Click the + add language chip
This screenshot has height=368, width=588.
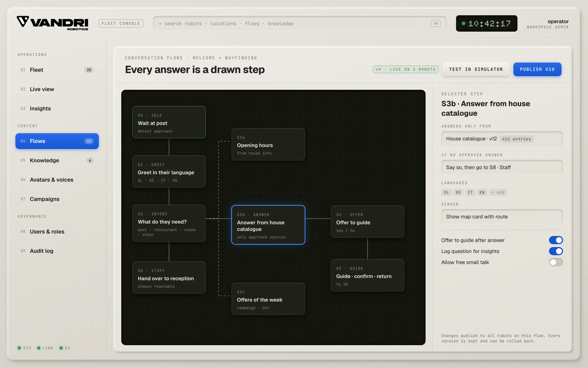click(498, 193)
